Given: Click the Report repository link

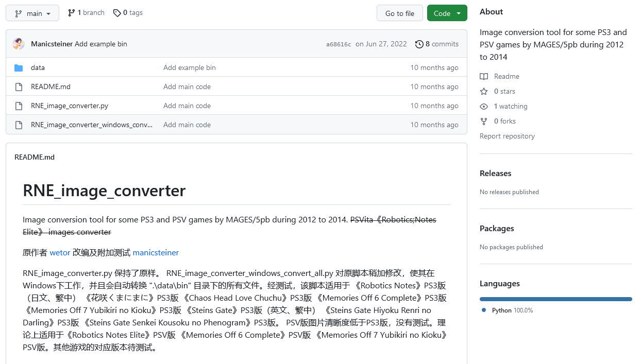Looking at the screenshot, I should click(x=507, y=136).
